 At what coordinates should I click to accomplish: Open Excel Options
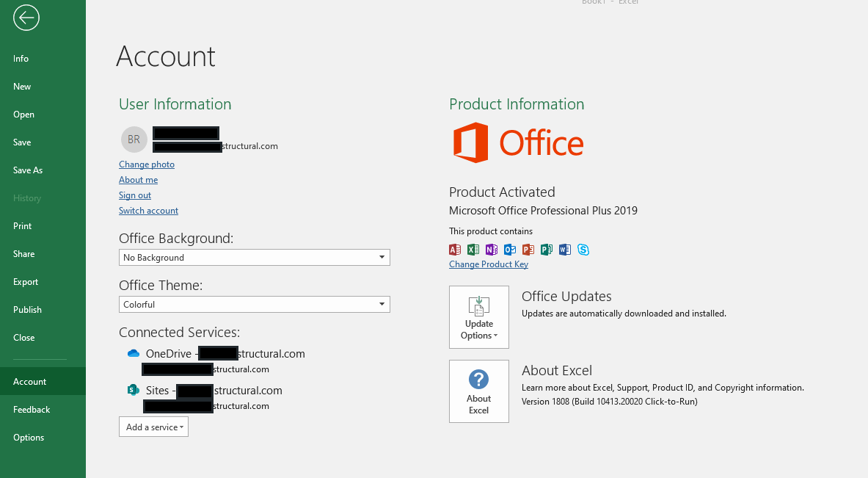click(x=29, y=438)
